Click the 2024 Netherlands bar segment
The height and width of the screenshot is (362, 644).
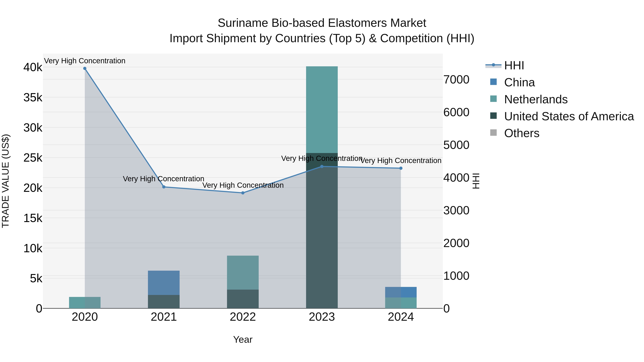401,303
